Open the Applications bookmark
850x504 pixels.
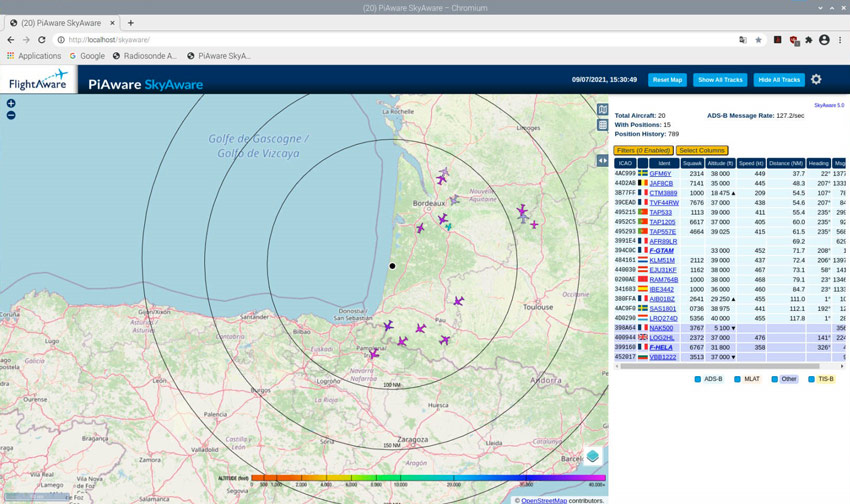point(34,56)
